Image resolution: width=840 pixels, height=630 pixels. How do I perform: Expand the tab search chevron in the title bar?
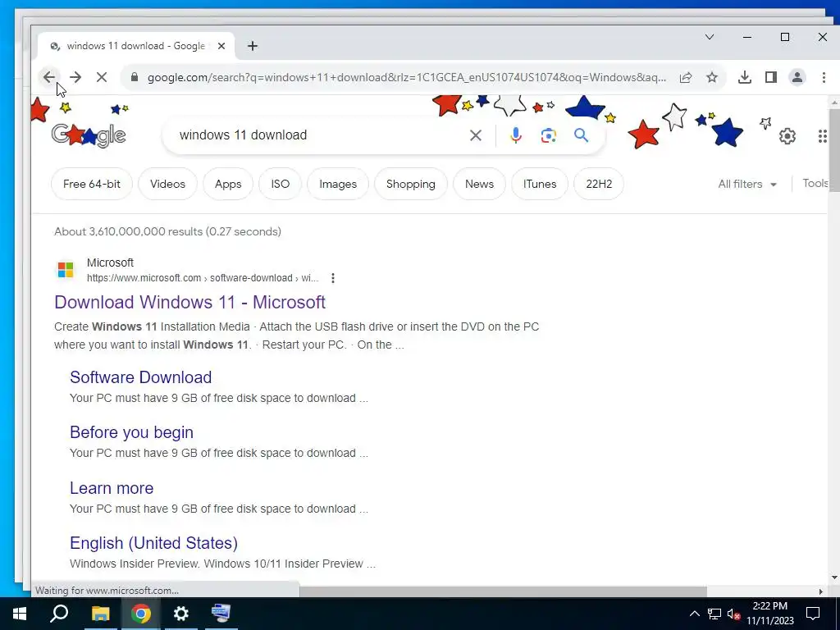pyautogui.click(x=710, y=37)
